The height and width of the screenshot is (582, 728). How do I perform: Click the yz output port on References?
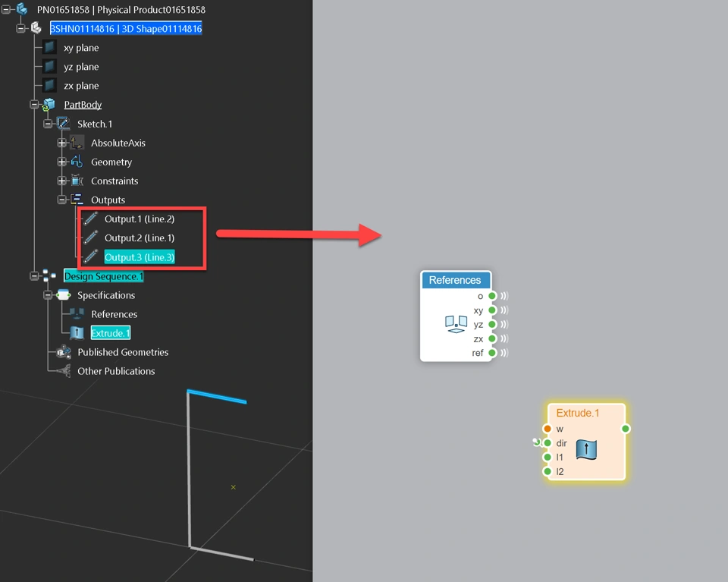(x=492, y=324)
